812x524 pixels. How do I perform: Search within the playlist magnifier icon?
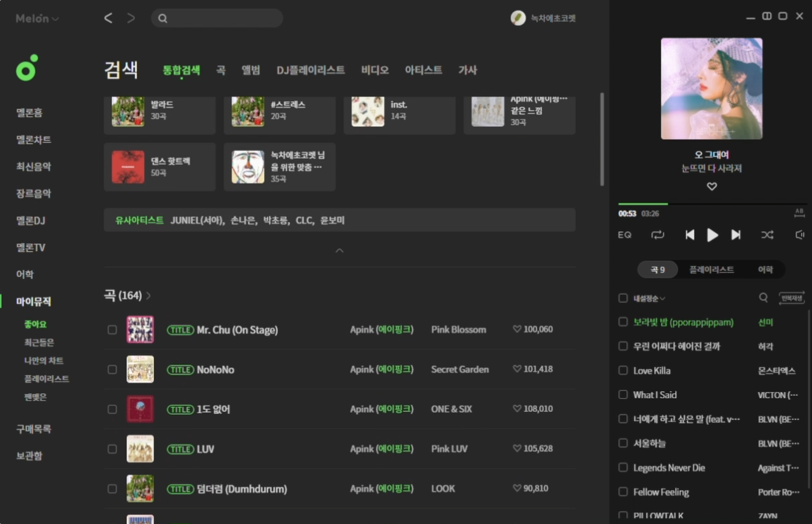click(x=763, y=298)
